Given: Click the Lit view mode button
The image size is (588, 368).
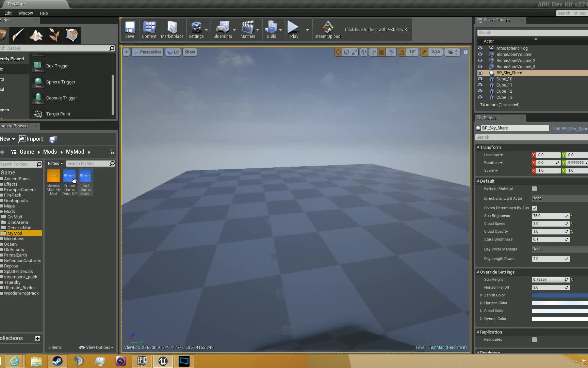Looking at the screenshot, I should click(x=173, y=52).
